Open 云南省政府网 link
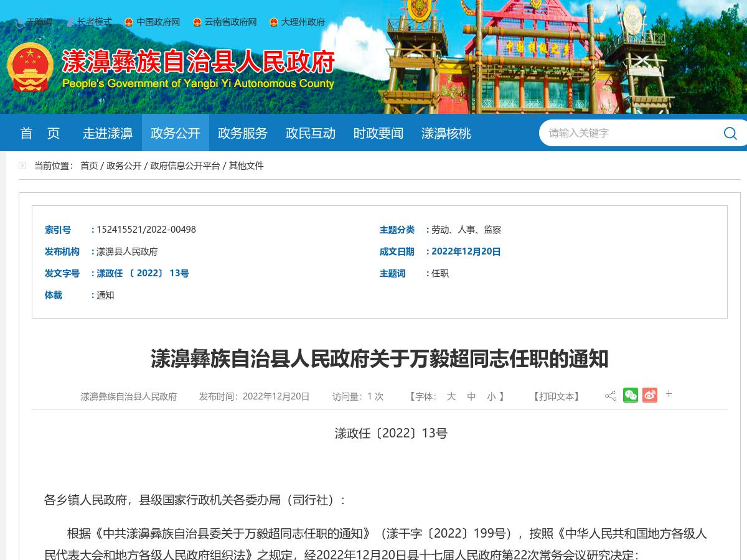This screenshot has height=560, width=747. coord(230,22)
